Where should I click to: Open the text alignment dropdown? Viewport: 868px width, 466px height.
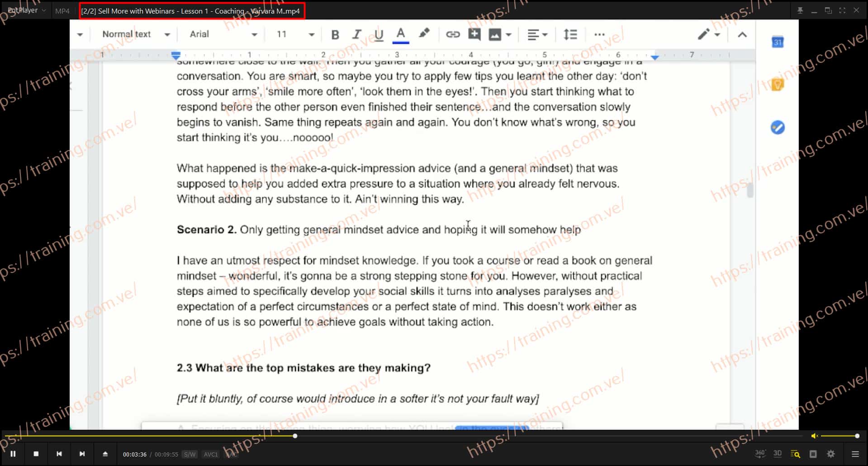pos(537,34)
